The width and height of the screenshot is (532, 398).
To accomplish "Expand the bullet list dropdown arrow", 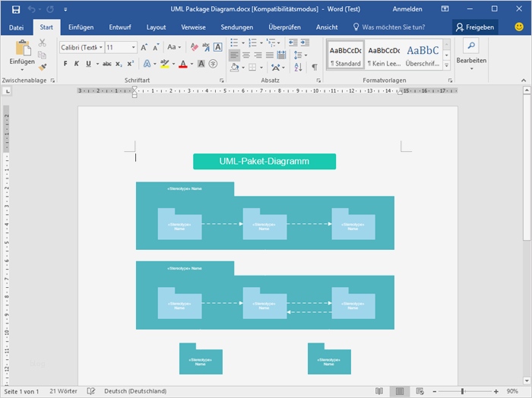I will click(243, 43).
